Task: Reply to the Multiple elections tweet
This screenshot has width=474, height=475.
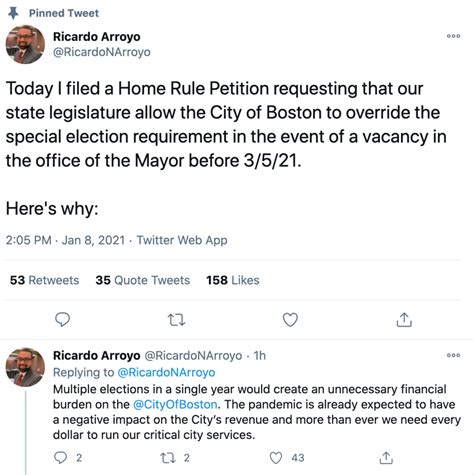Action: [x=60, y=458]
